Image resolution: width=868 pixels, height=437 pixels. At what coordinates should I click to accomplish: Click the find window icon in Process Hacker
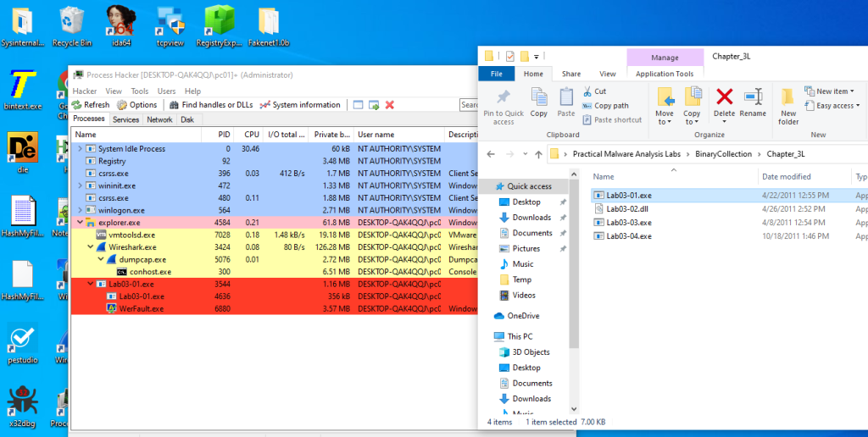point(359,104)
